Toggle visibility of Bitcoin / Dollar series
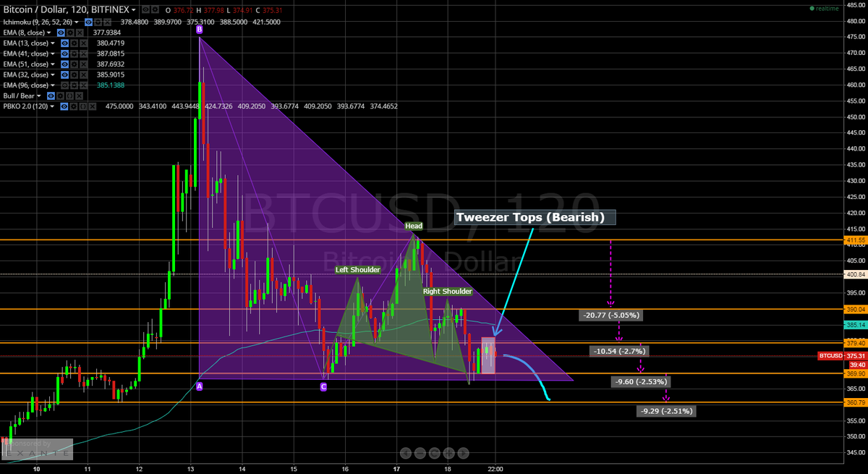 tap(145, 9)
